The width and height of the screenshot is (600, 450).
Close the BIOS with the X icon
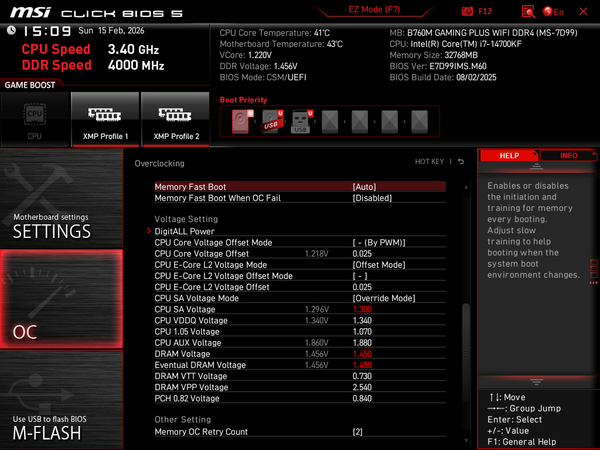(583, 11)
